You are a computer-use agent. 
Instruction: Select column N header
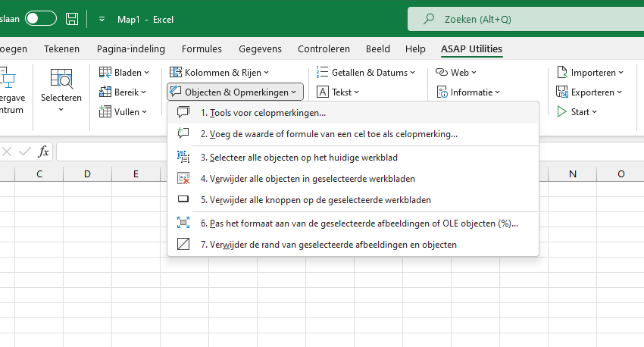(x=573, y=174)
